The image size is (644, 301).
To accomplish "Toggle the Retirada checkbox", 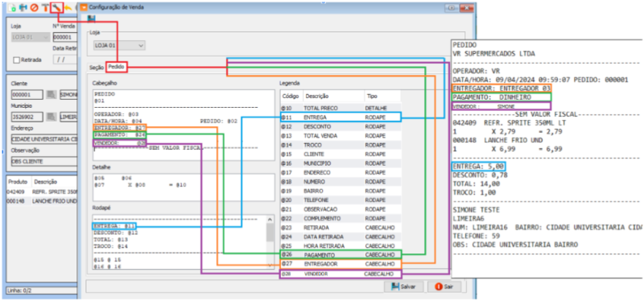I will point(17,60).
